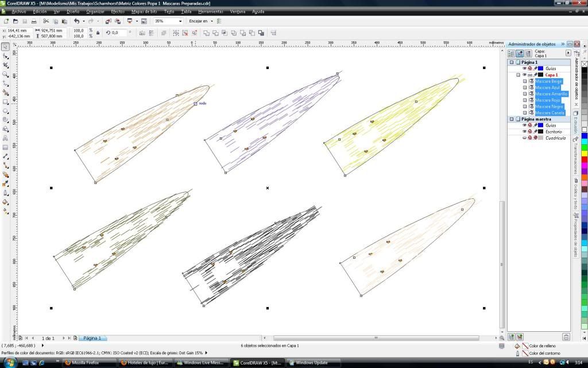
Task: Select Mascara Canela in the object list
Action: [550, 113]
